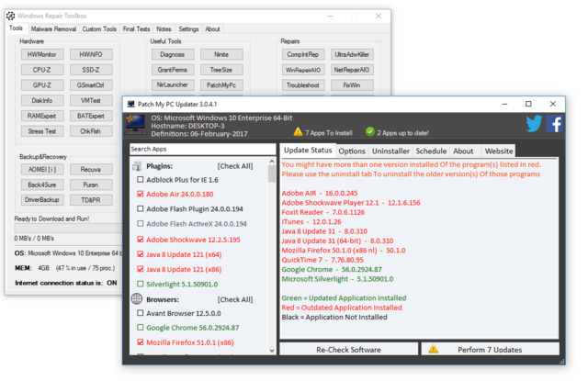Click the Plugins category icon
This screenshot has height=381, width=588.
(137, 166)
